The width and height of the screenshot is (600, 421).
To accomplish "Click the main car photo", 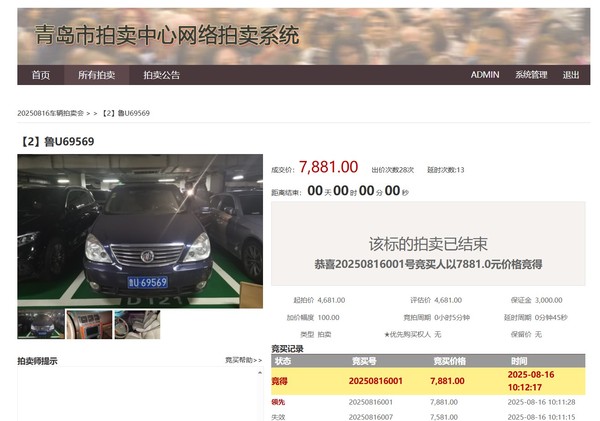I will coord(140,230).
